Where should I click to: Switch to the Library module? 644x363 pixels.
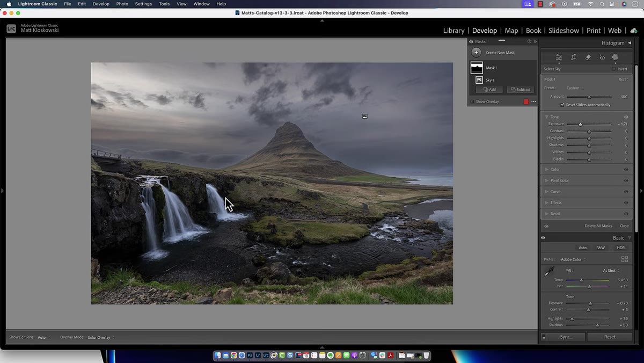(x=453, y=31)
